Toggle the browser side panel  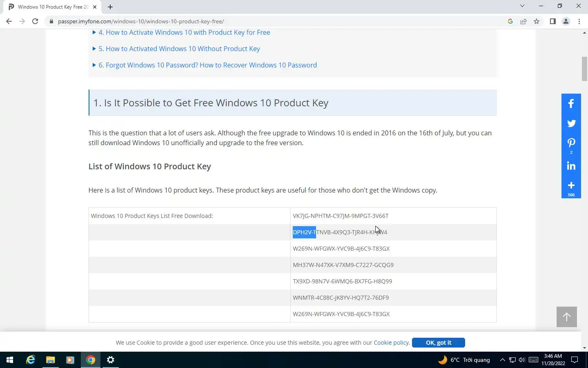552,21
